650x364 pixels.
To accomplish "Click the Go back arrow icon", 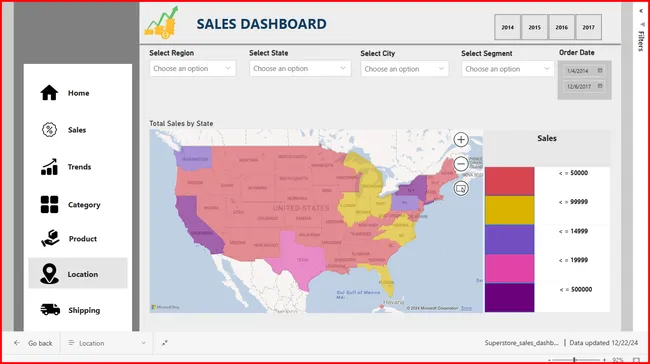I will click(x=17, y=343).
